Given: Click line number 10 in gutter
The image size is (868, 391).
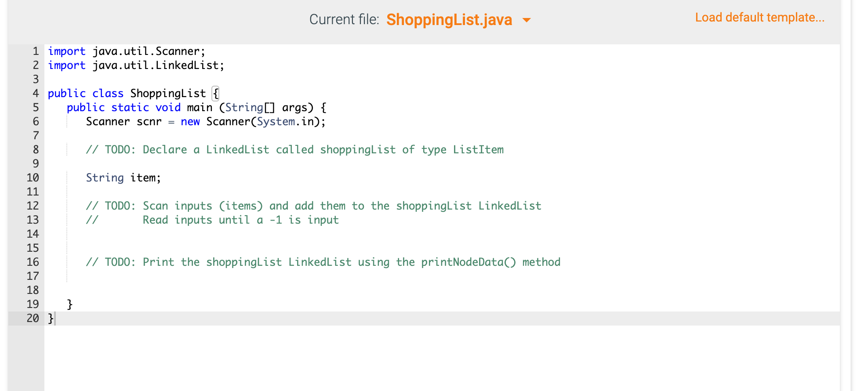Looking at the screenshot, I should coord(33,178).
